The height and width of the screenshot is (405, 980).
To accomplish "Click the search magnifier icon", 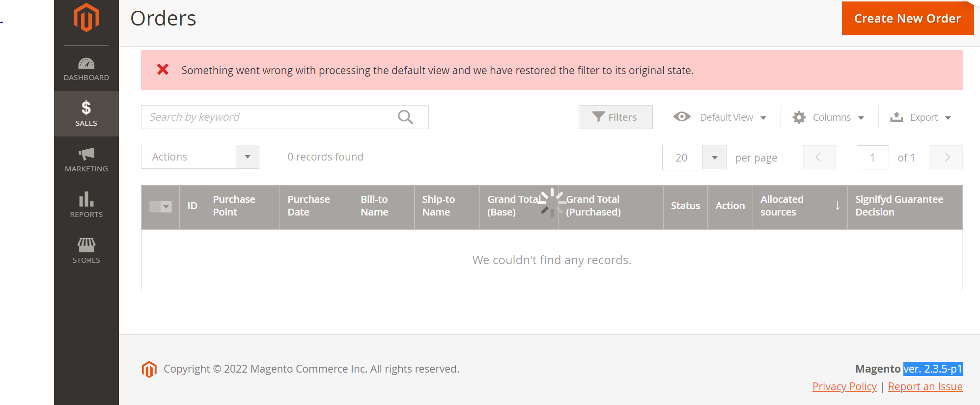I will [x=406, y=117].
